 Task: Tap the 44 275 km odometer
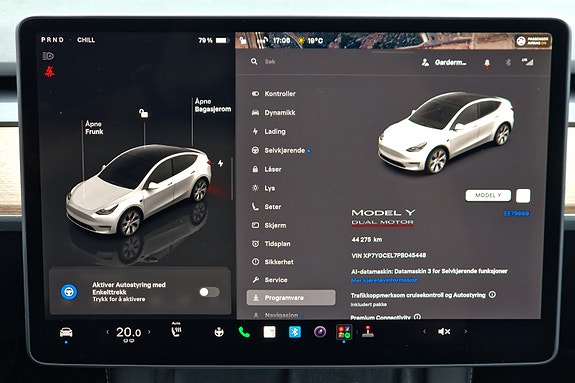click(367, 240)
